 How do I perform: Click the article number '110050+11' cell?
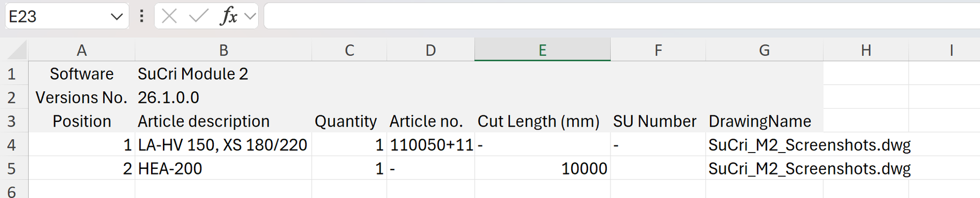(x=431, y=145)
